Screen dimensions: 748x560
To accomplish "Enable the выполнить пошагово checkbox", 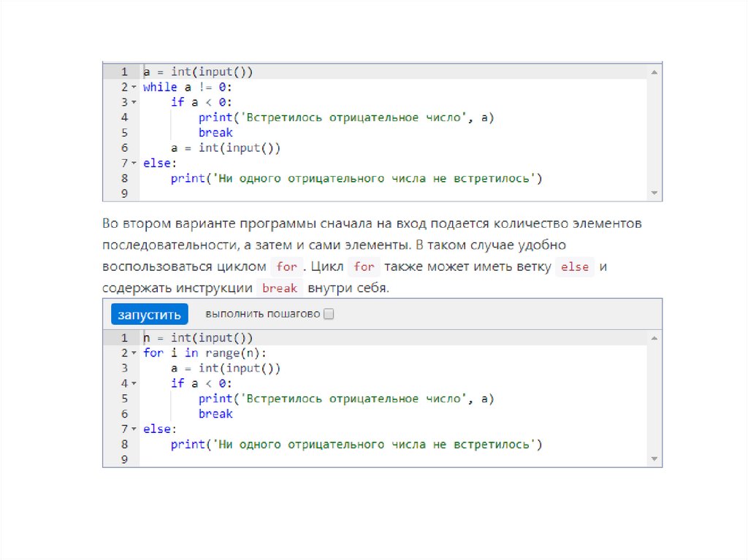I will point(329,315).
